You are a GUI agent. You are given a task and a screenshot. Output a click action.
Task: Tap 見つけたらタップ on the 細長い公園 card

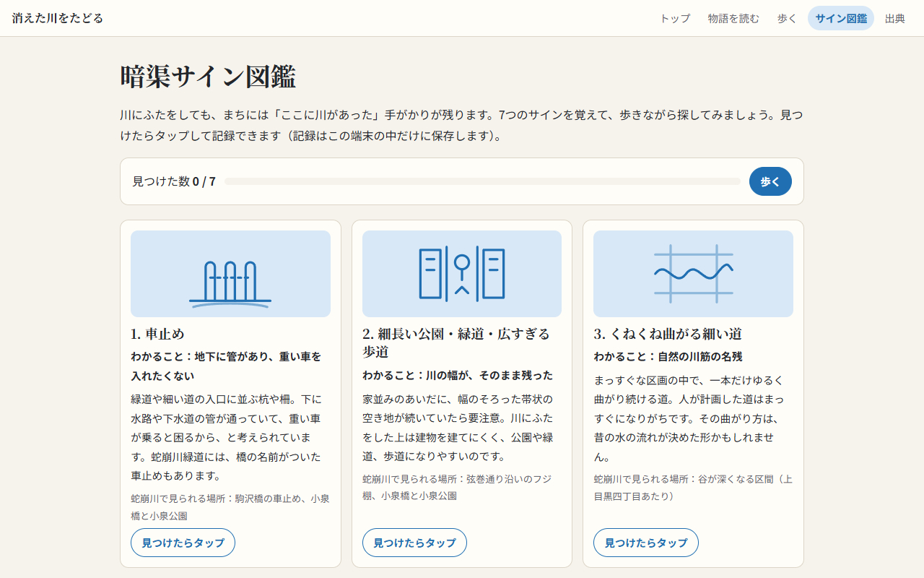click(x=414, y=543)
